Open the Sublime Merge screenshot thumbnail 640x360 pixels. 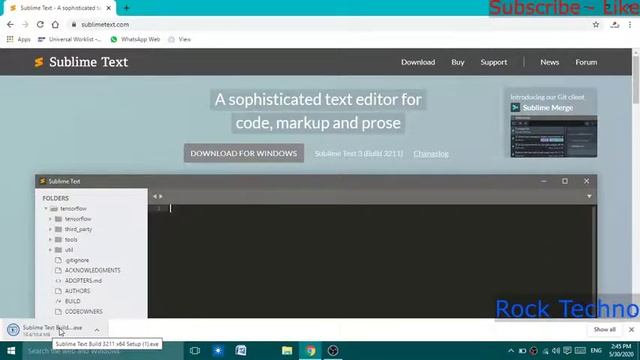tap(553, 136)
